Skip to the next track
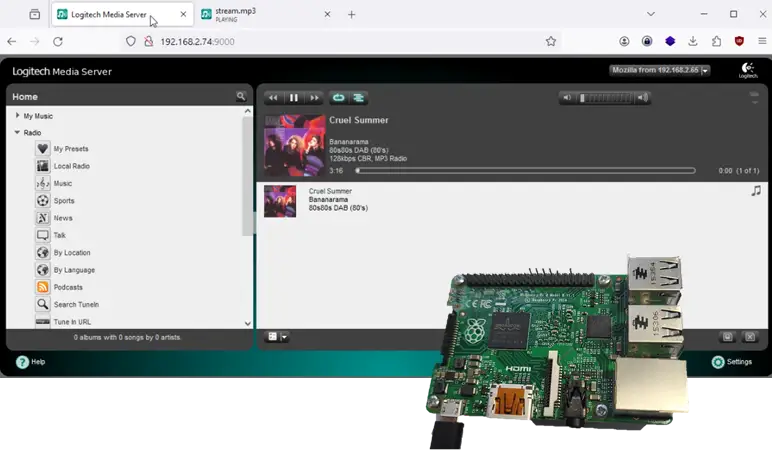Image resolution: width=776 pixels, height=461 pixels. point(314,98)
